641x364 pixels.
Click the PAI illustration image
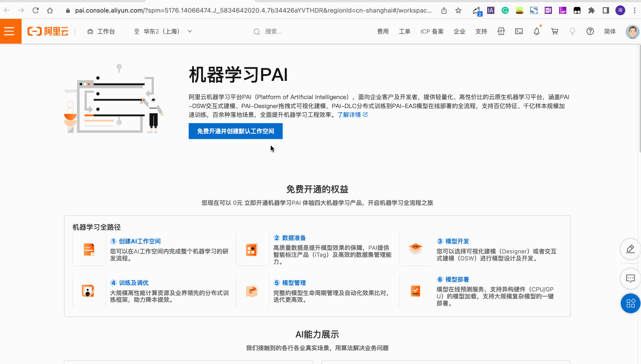pyautogui.click(x=114, y=99)
